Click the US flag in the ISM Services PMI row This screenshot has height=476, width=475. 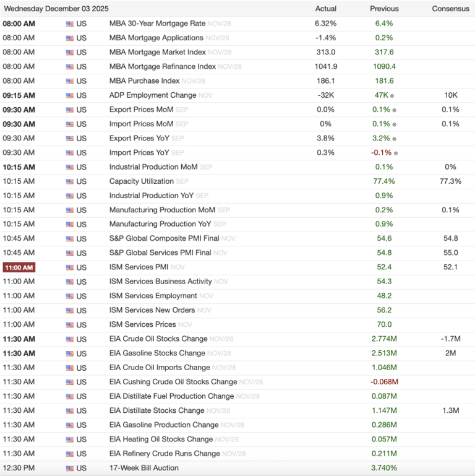[x=70, y=267]
